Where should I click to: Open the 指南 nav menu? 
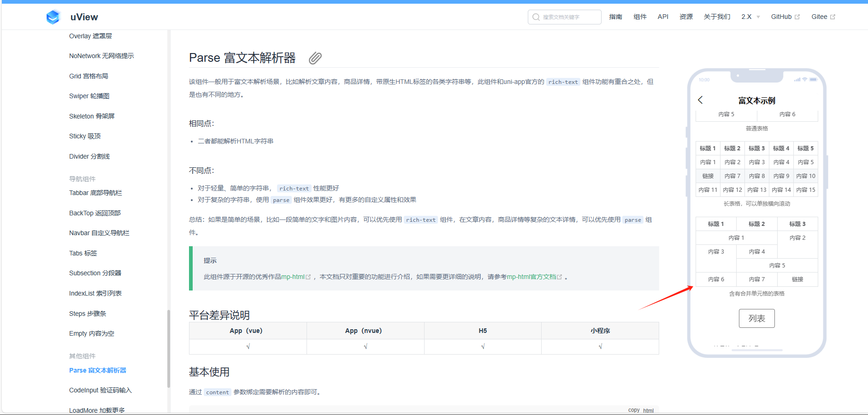(615, 17)
